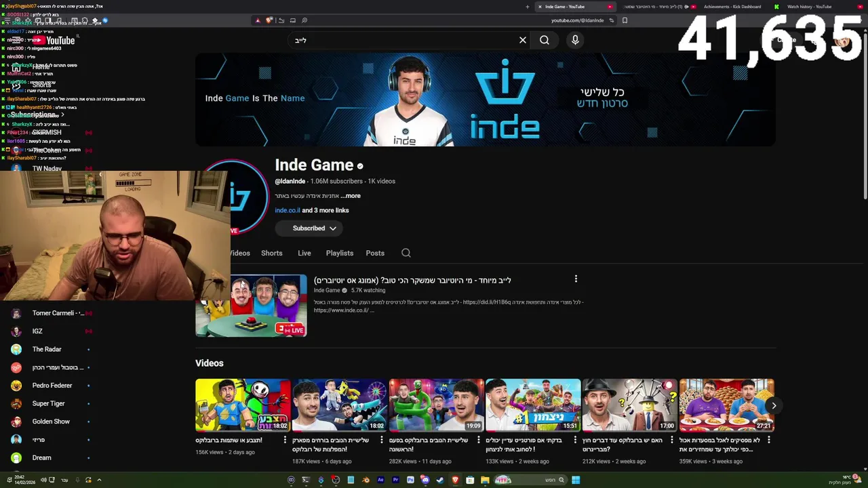Start voice search with microphone icon

click(575, 40)
